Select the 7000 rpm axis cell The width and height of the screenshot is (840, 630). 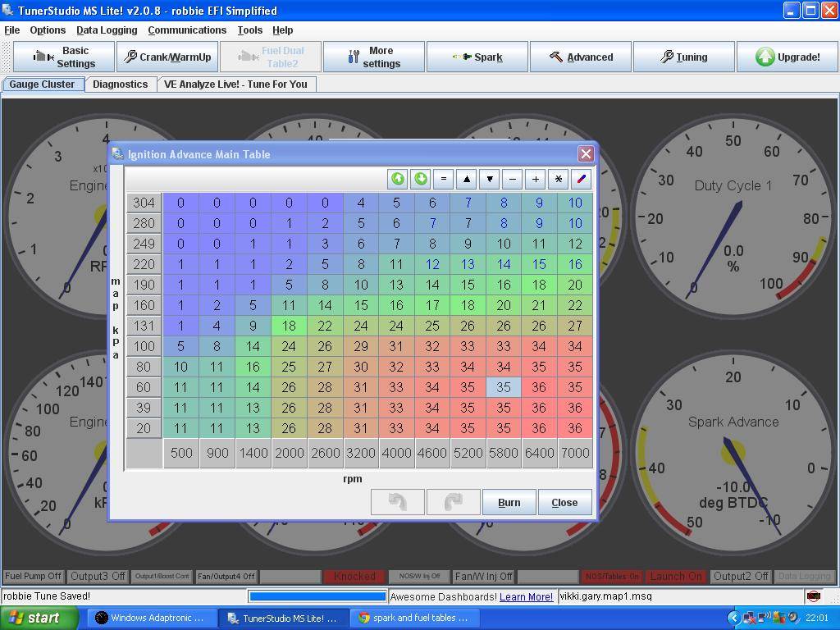[575, 453]
